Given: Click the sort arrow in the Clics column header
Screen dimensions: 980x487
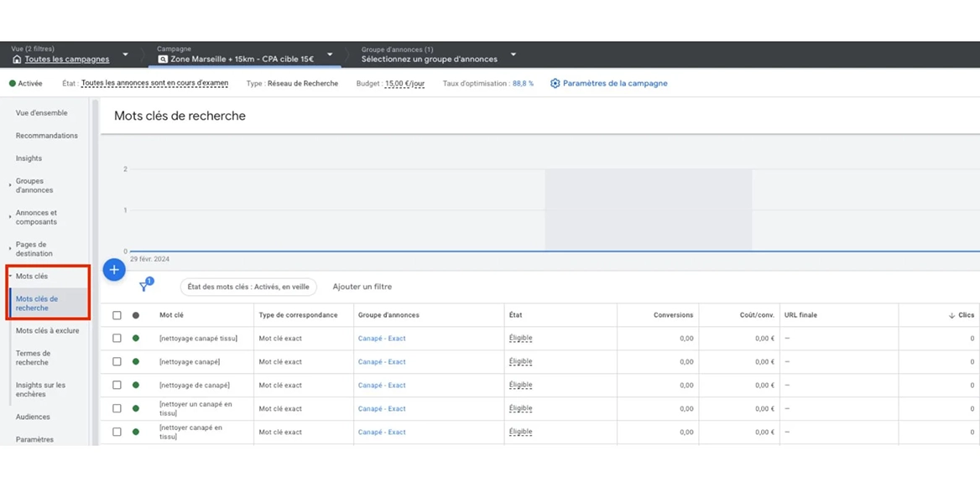Looking at the screenshot, I should click(x=951, y=315).
